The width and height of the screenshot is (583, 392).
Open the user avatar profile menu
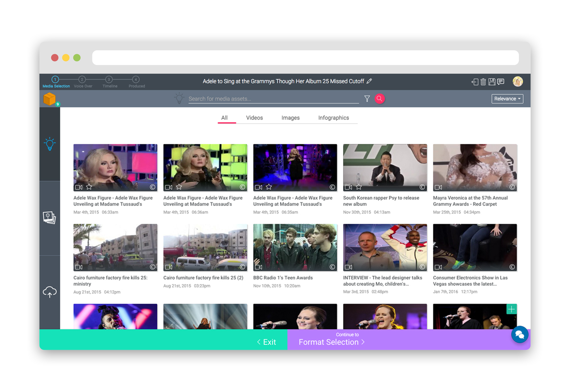click(517, 81)
